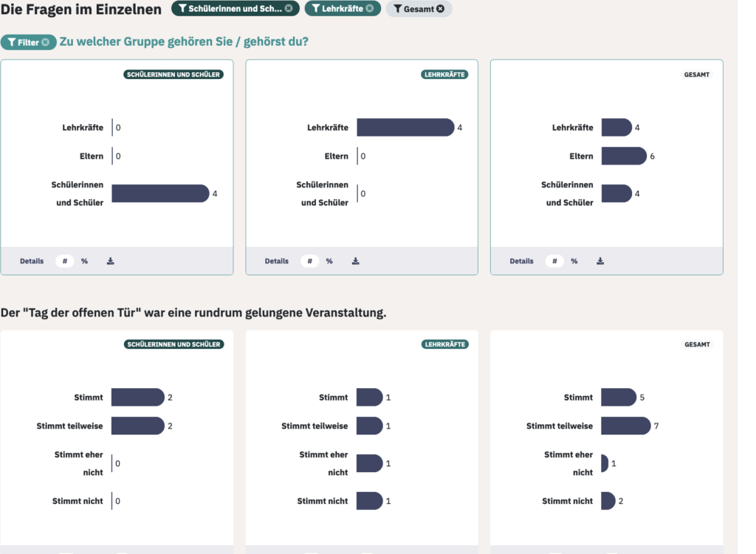Open Details of Lehrkräfte card
This screenshot has width=756, height=554.
(x=277, y=261)
